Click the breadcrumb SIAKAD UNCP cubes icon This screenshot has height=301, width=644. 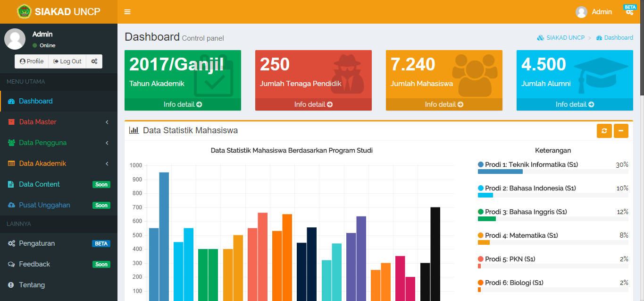click(x=541, y=38)
